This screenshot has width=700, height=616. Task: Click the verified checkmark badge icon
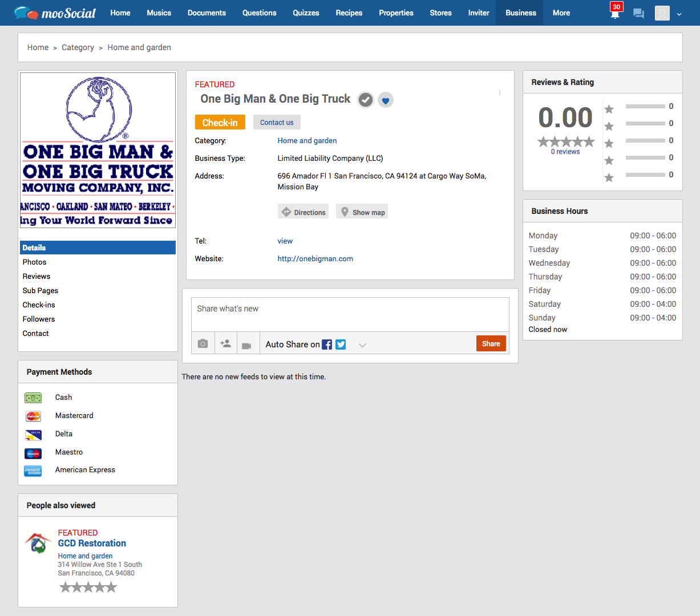[x=366, y=100]
